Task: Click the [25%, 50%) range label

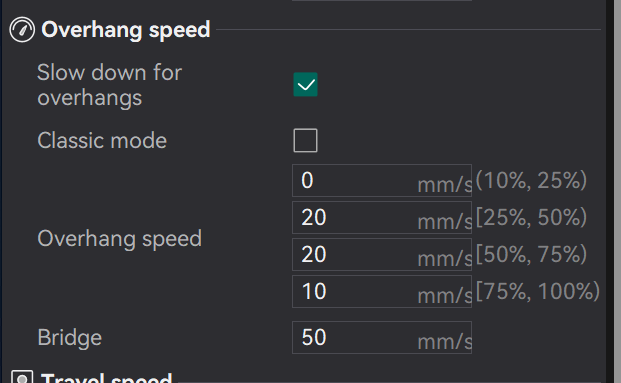Action: [x=531, y=217]
